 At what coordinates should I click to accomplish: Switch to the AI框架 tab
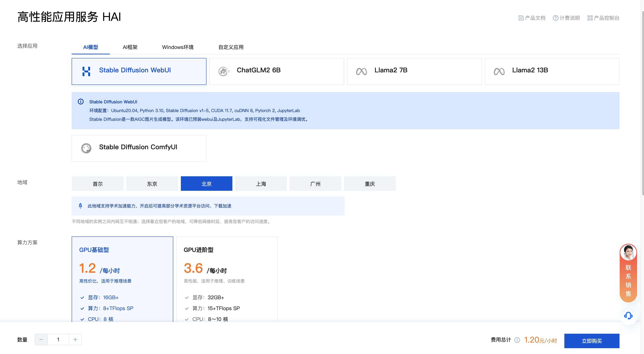tap(130, 47)
